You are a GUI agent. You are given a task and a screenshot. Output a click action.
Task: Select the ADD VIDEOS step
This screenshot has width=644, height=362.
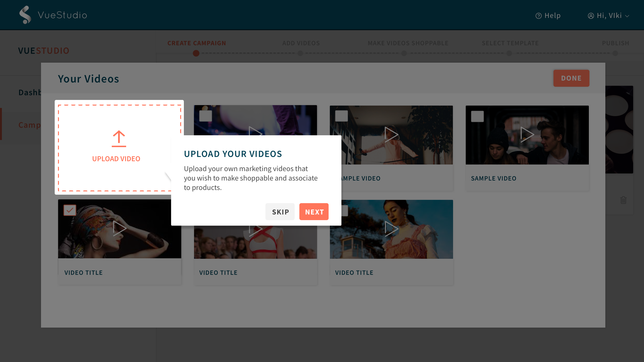pos(301,43)
